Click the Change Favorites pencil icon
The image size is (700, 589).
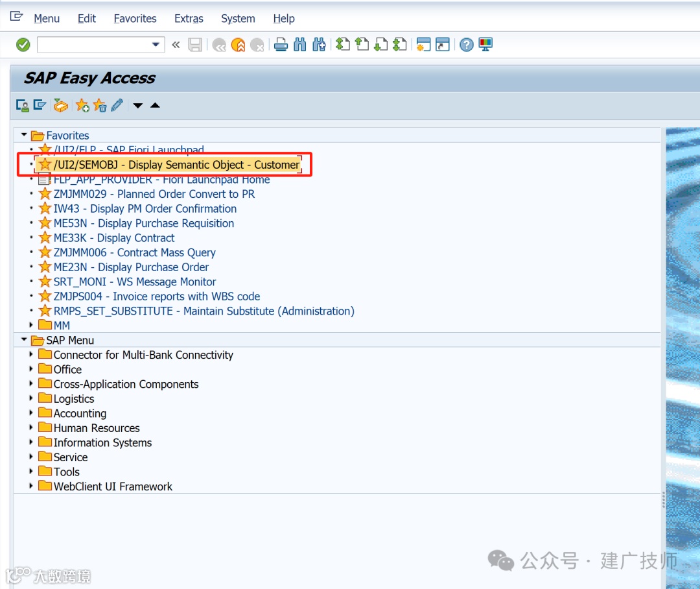point(117,106)
